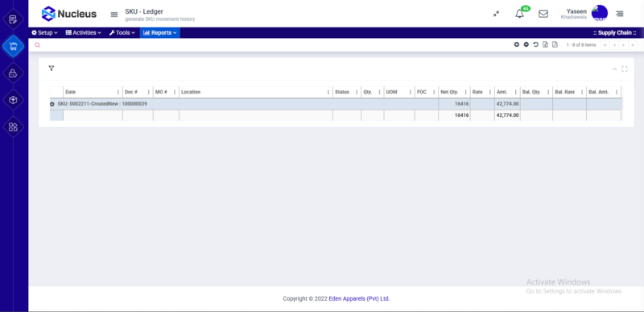The width and height of the screenshot is (644, 312).
Task: Expand the SKU 0002211-CreatedNew group row
Action: pos(52,105)
